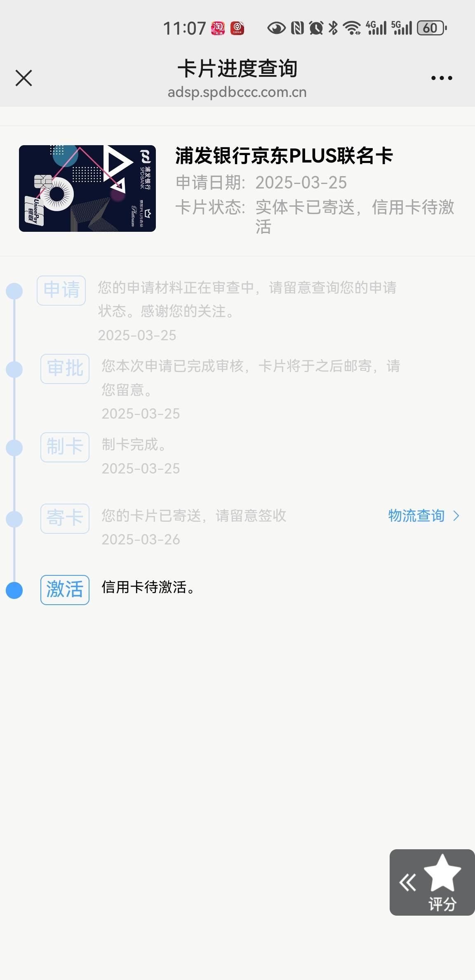The width and height of the screenshot is (475, 980).
Task: Select the 寄卡 step label
Action: [65, 518]
